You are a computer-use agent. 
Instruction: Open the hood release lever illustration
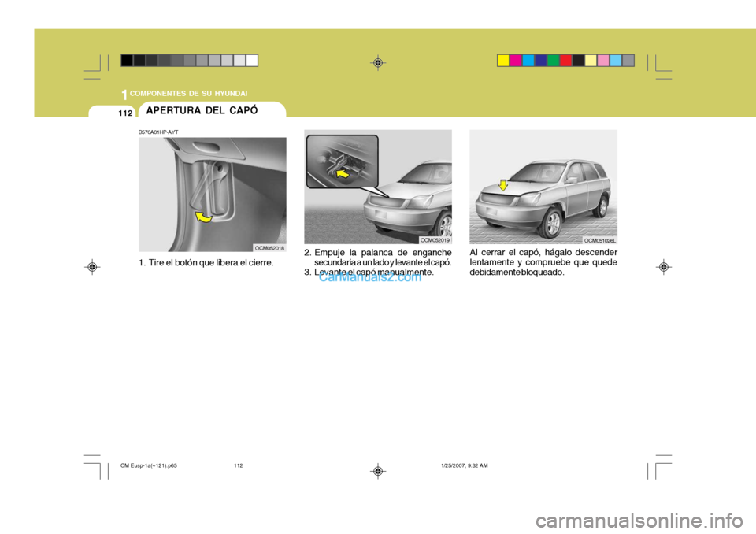pos(212,195)
